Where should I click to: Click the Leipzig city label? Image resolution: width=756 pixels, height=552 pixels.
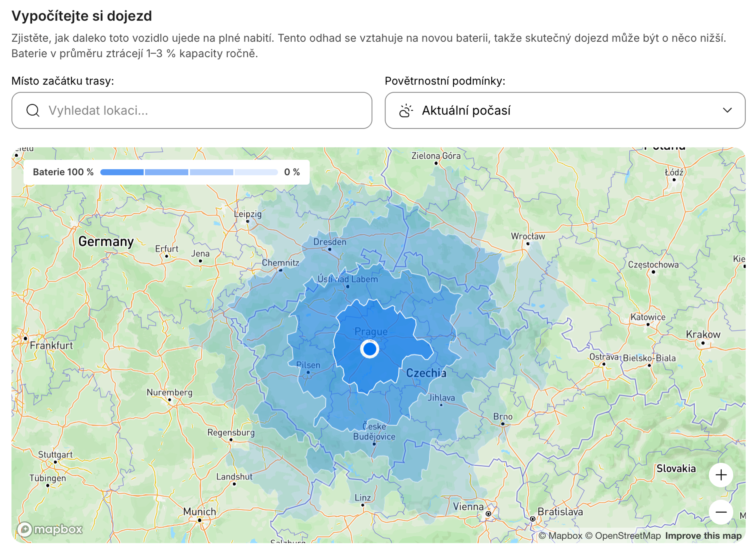click(247, 214)
